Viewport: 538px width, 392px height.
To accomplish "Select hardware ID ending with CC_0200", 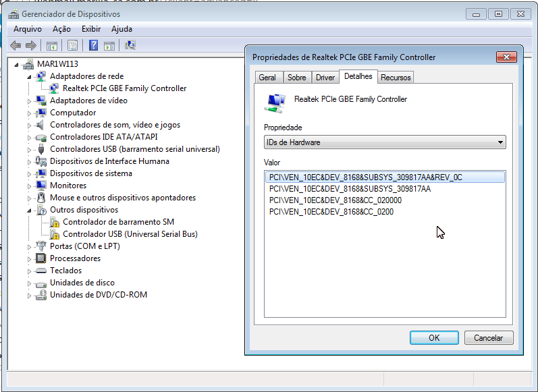I will tap(331, 212).
